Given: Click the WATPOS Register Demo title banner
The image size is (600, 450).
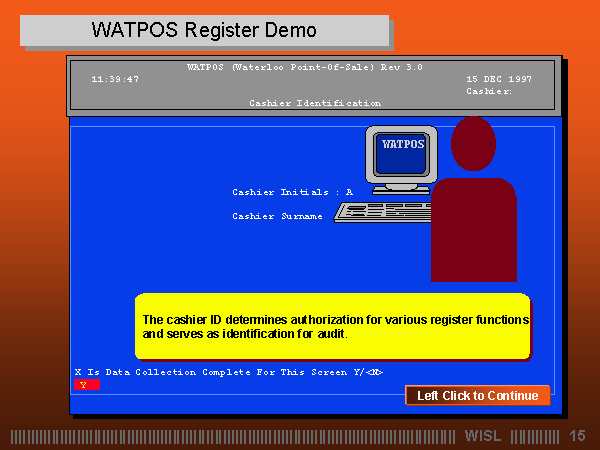Looking at the screenshot, I should coord(204,30).
